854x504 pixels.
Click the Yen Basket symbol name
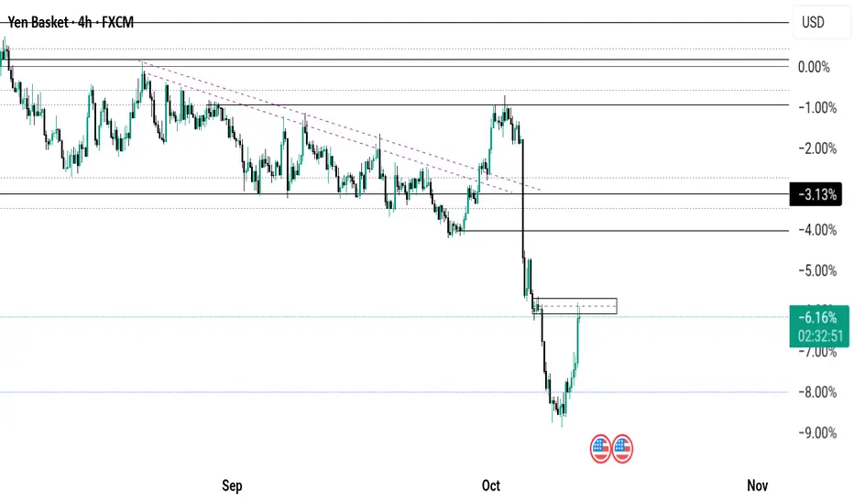click(37, 22)
